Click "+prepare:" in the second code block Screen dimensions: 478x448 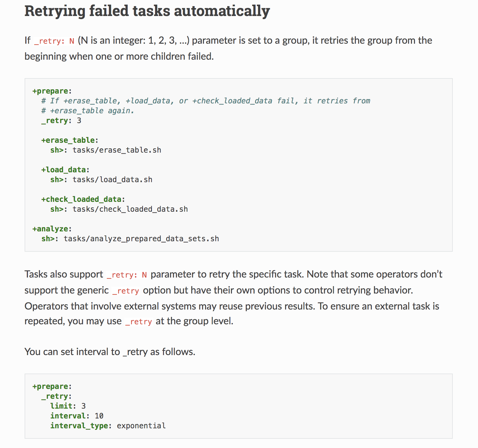(x=52, y=386)
